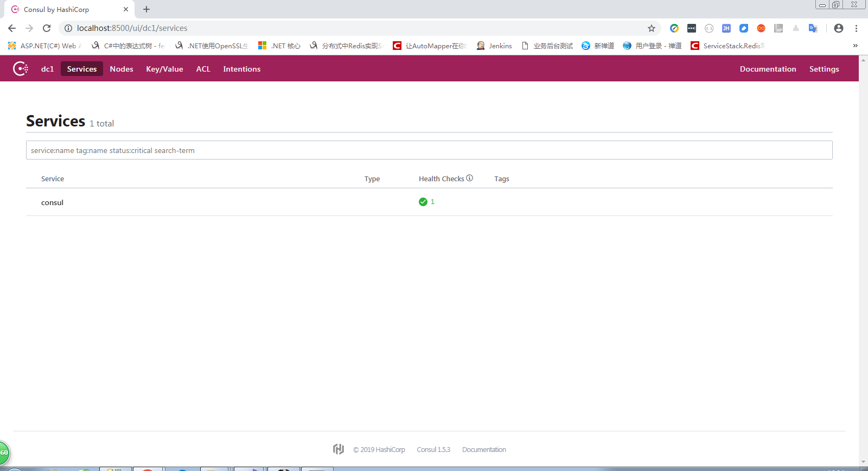
Task: Go back with browser back arrow
Action: point(12,28)
